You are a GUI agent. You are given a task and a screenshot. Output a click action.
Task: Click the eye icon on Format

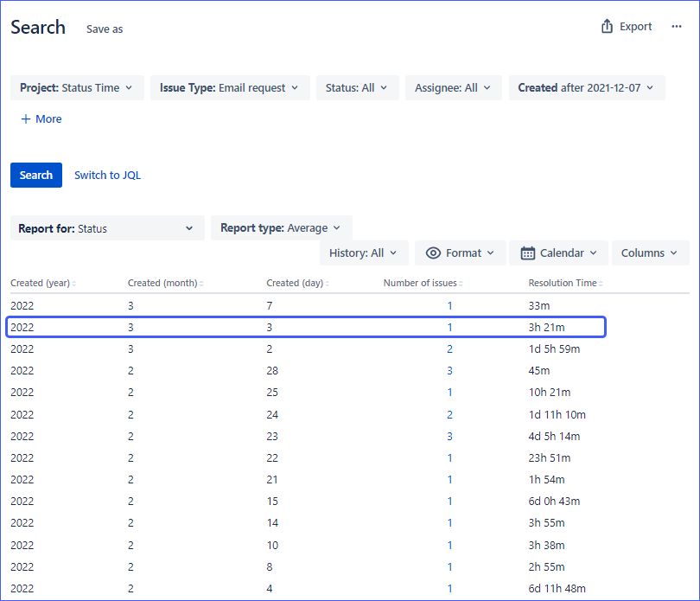click(434, 253)
